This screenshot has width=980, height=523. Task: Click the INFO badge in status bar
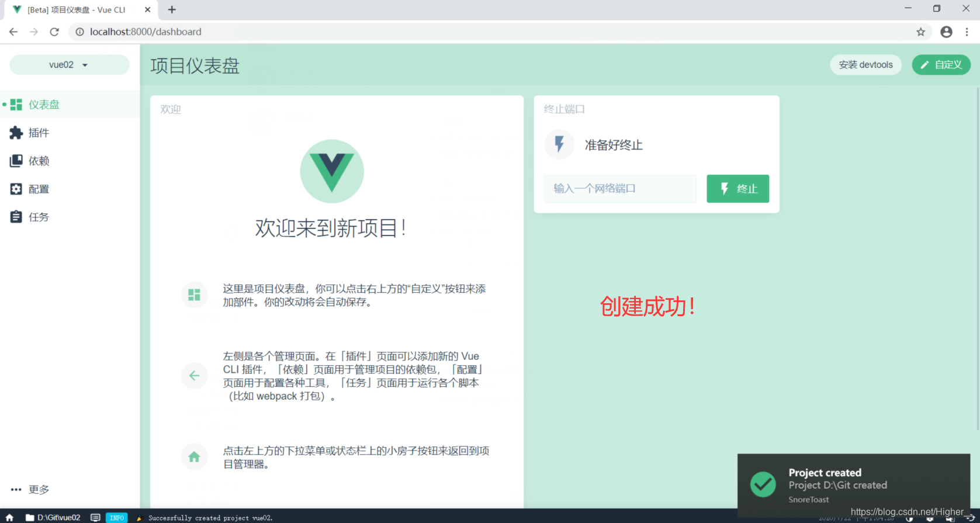(x=117, y=518)
